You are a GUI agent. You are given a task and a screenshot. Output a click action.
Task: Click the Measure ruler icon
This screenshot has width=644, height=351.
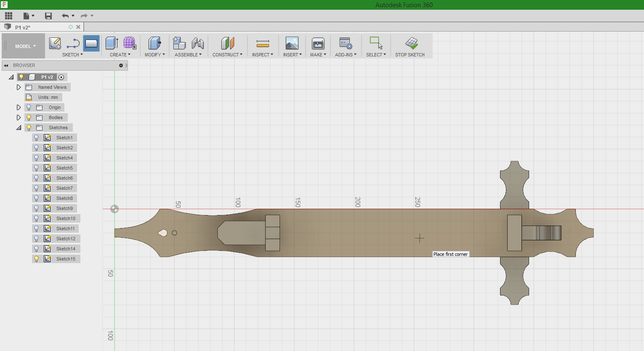click(x=263, y=43)
